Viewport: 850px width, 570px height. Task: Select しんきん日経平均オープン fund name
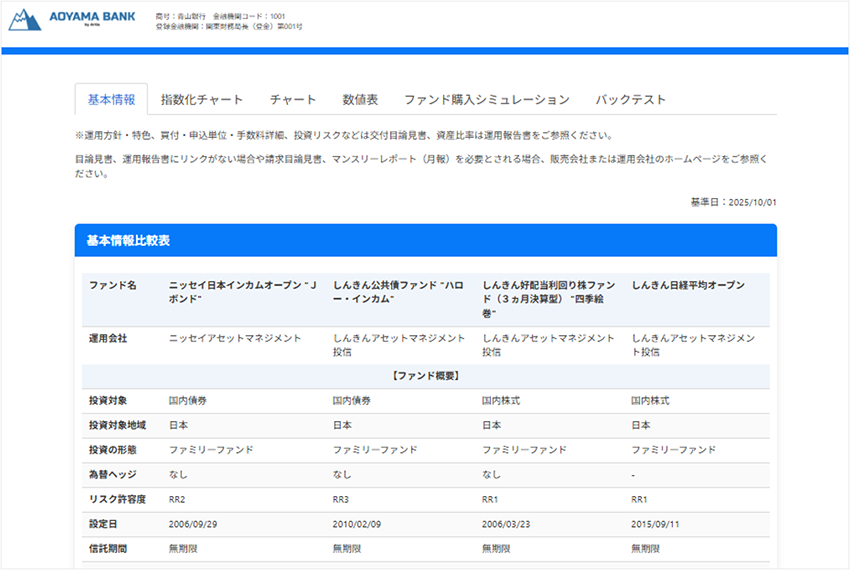click(x=688, y=286)
